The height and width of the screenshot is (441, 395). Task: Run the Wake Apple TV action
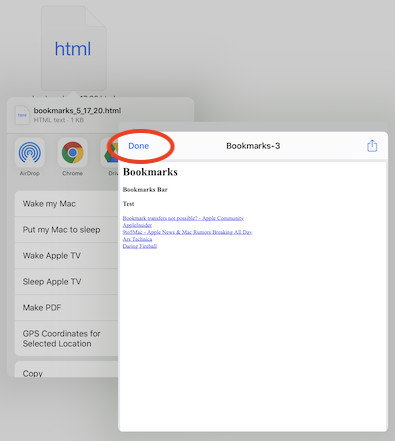67,256
